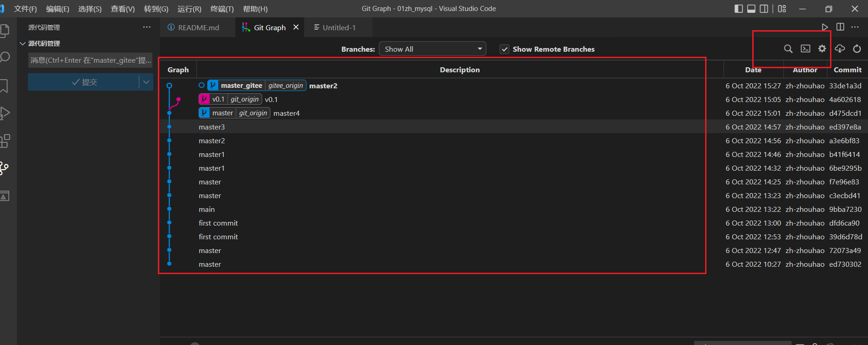868x345 pixels.
Task: Toggle the secondary side bar layout icon
Action: click(x=764, y=9)
